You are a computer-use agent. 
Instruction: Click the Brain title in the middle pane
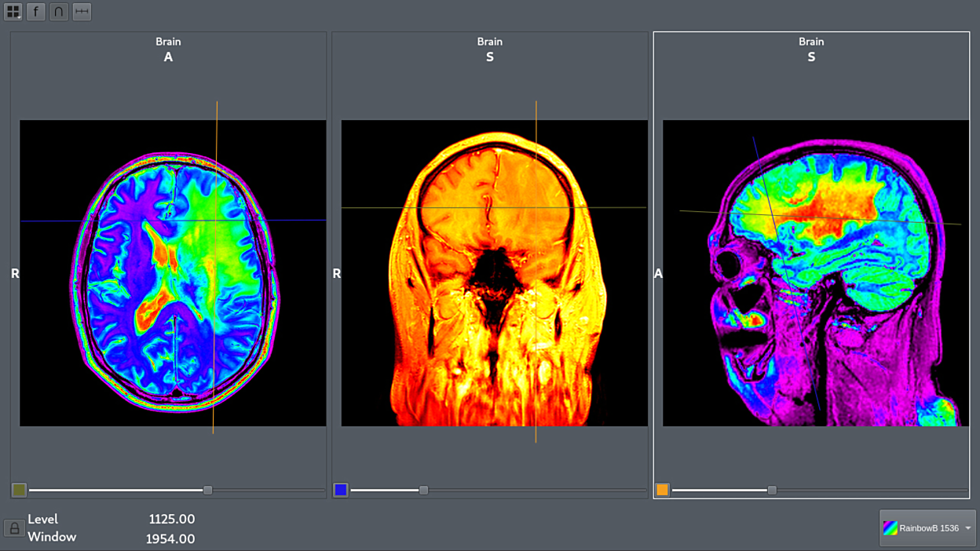pos(490,42)
